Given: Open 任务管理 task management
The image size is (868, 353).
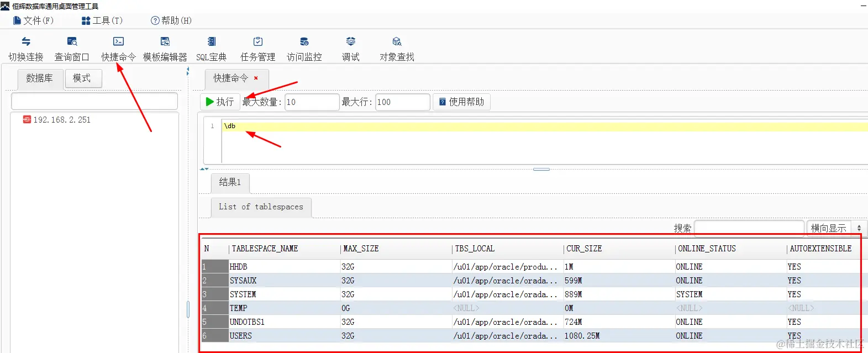Looking at the screenshot, I should click(x=257, y=49).
